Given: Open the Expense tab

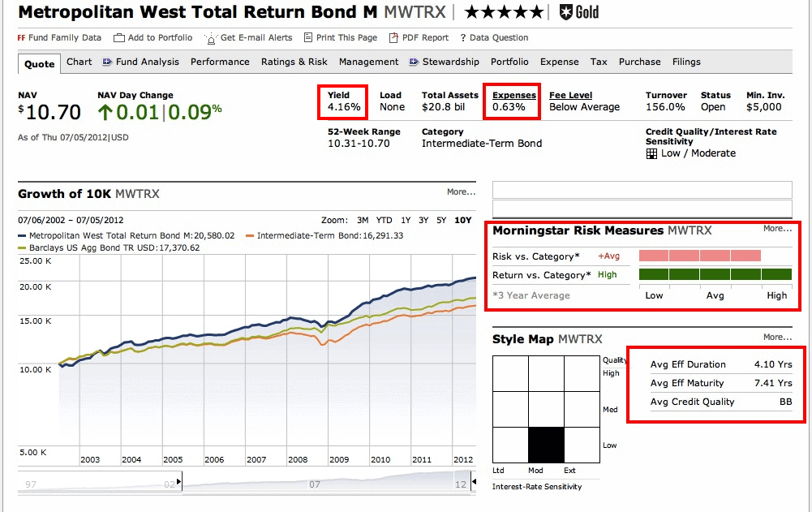Looking at the screenshot, I should coord(559,62).
